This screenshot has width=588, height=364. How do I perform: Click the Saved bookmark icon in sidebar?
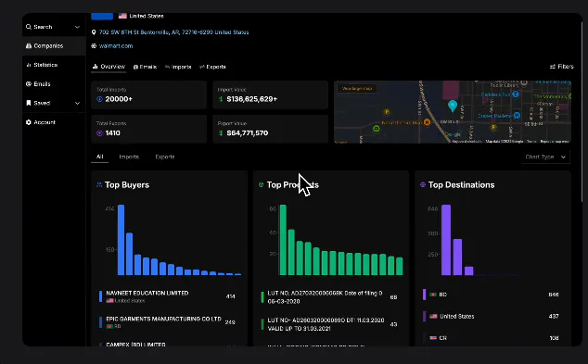(29, 103)
